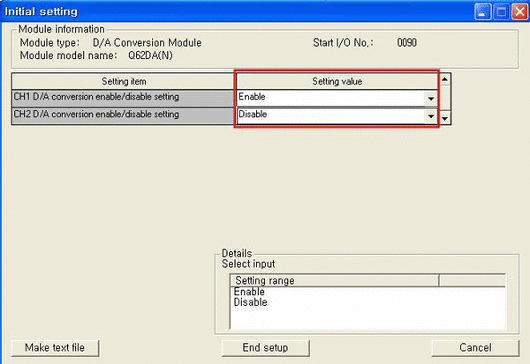
Task: Click the Make text file button
Action: coord(55,348)
